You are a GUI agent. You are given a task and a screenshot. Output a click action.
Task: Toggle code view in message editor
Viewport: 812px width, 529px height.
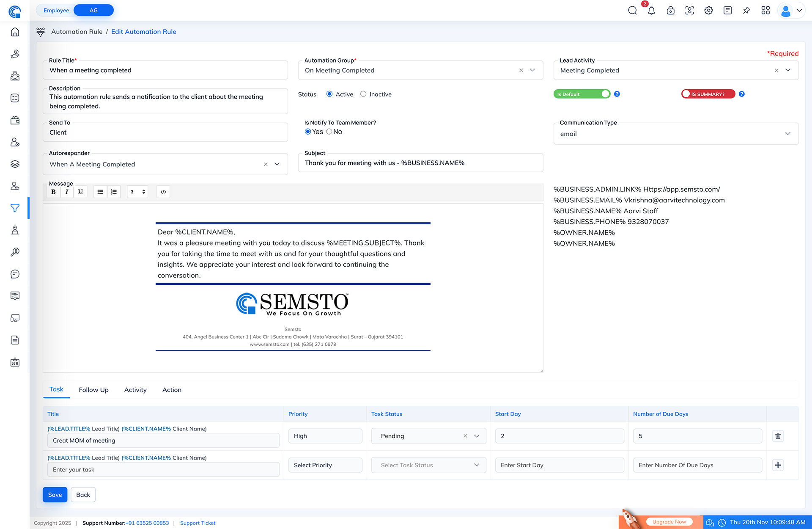(163, 192)
